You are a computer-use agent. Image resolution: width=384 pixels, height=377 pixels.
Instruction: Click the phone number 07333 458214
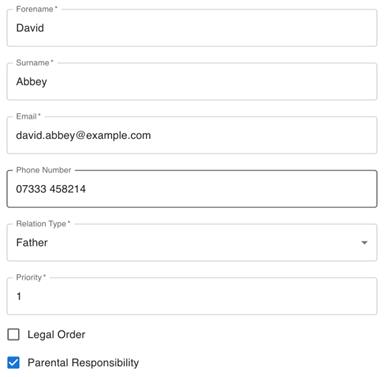[51, 189]
